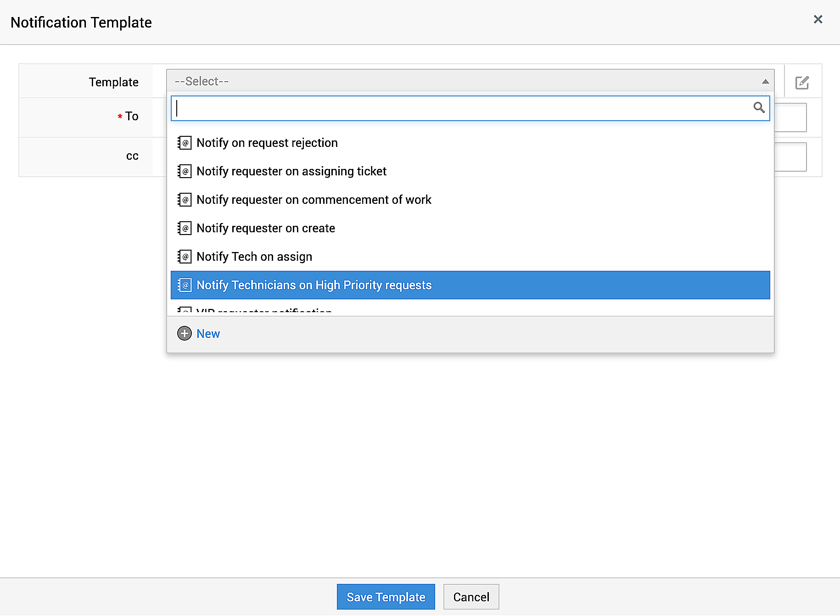
Task: Focus the template search input field
Action: pyautogui.click(x=459, y=108)
